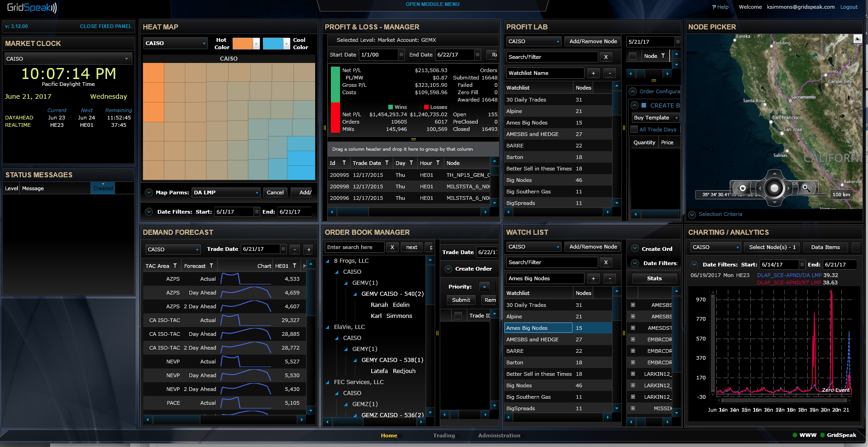The image size is (868, 447).
Task: Click the Cancel button in Heat Map
Action: (275, 192)
